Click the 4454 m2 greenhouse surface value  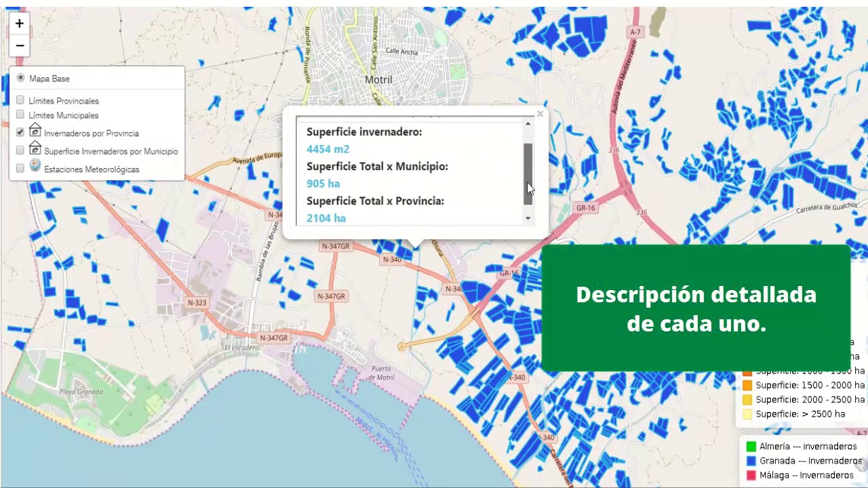tap(328, 148)
